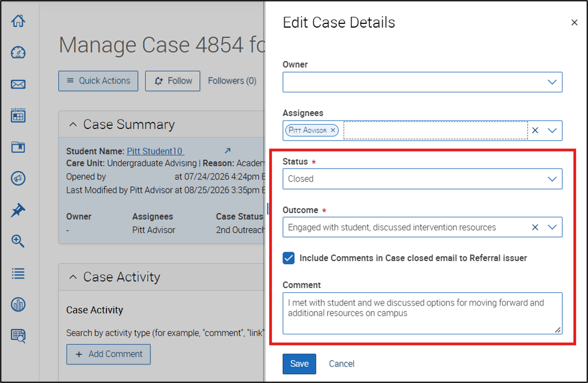Open the Status dropdown showing Closed
This screenshot has width=588, height=383.
pyautogui.click(x=422, y=179)
